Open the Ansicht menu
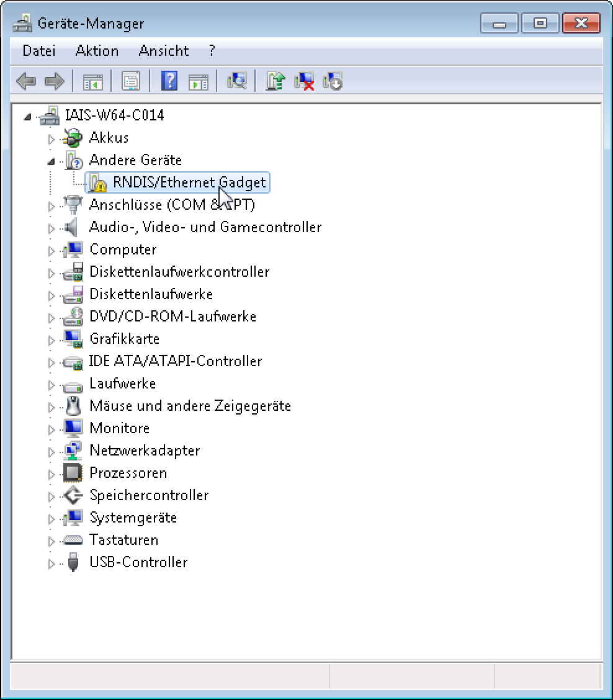Viewport: 613px width, 700px height. coord(164,51)
